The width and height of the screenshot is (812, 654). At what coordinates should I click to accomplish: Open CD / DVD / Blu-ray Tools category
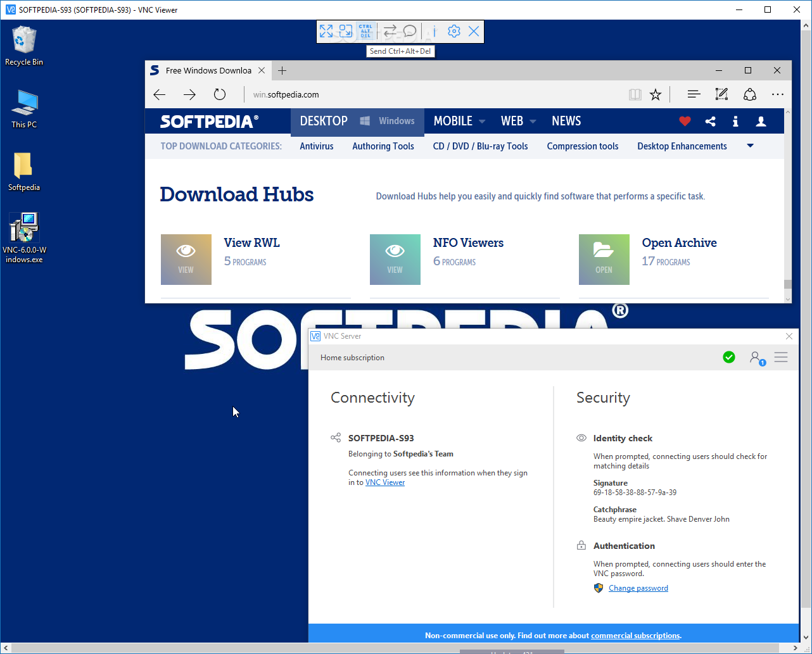480,146
